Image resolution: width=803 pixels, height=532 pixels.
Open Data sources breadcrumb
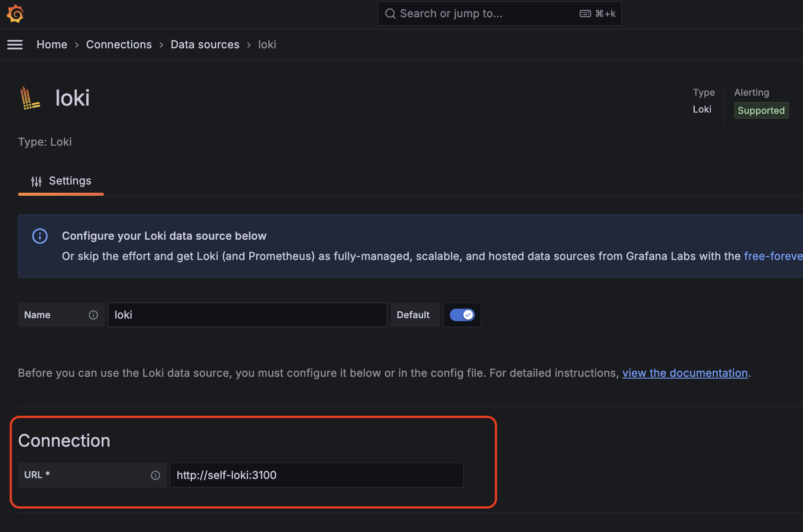pos(205,44)
